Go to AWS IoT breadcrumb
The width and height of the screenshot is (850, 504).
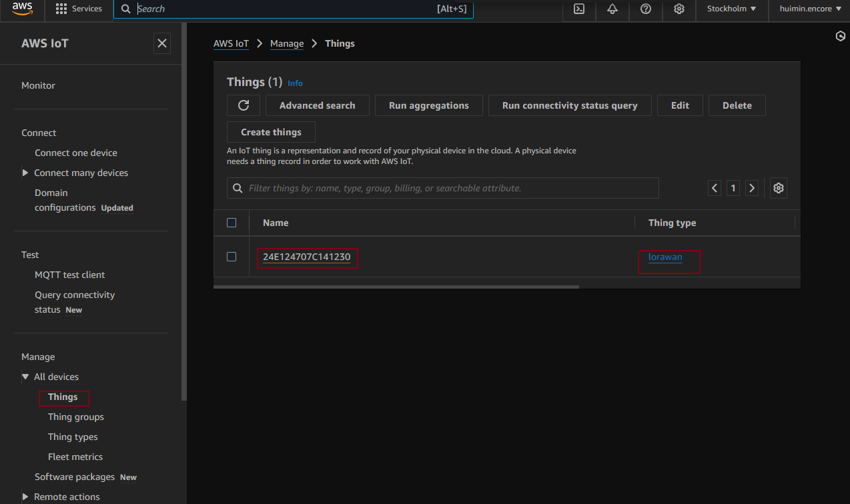pyautogui.click(x=231, y=43)
